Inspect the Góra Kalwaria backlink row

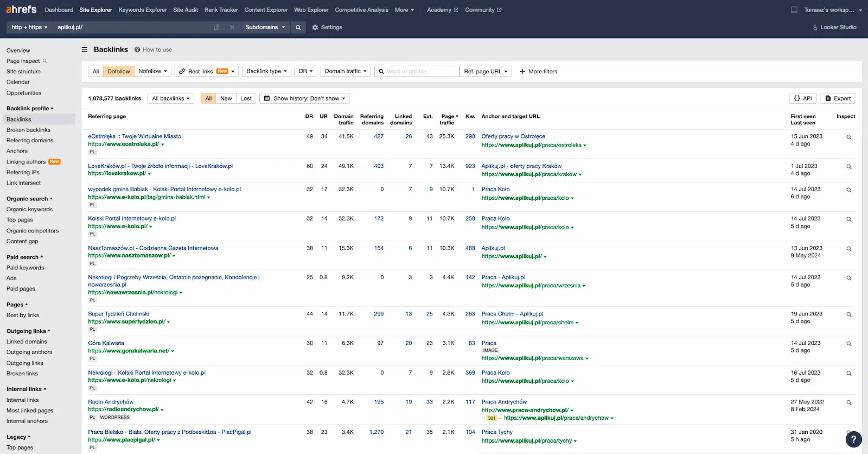pos(849,344)
